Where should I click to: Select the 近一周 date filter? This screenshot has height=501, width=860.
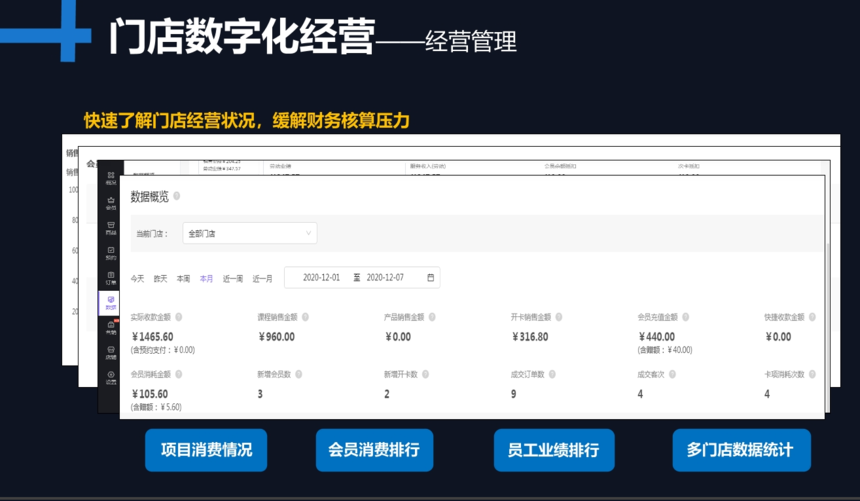pyautogui.click(x=233, y=279)
